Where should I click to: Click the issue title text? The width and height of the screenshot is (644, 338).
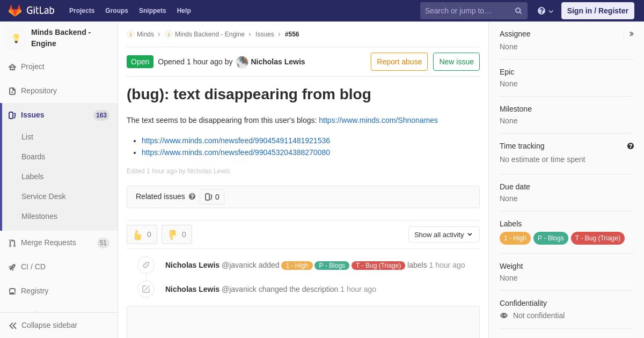click(249, 94)
